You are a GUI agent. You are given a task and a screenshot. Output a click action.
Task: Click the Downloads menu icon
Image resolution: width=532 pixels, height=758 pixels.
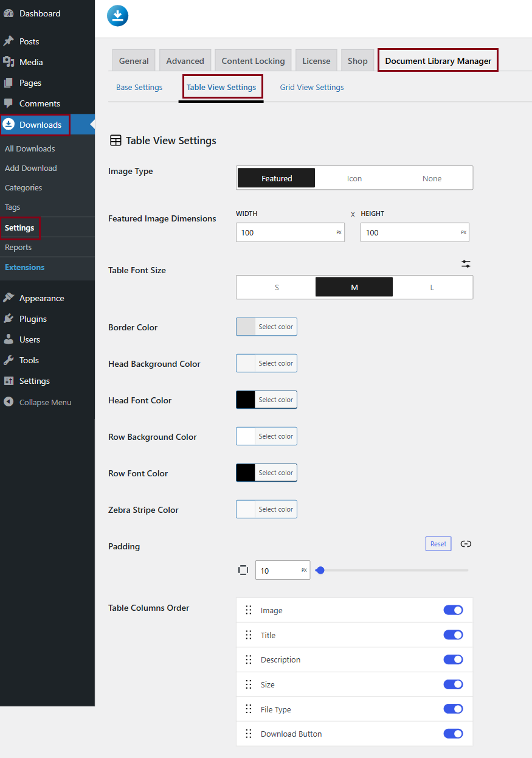tap(9, 125)
